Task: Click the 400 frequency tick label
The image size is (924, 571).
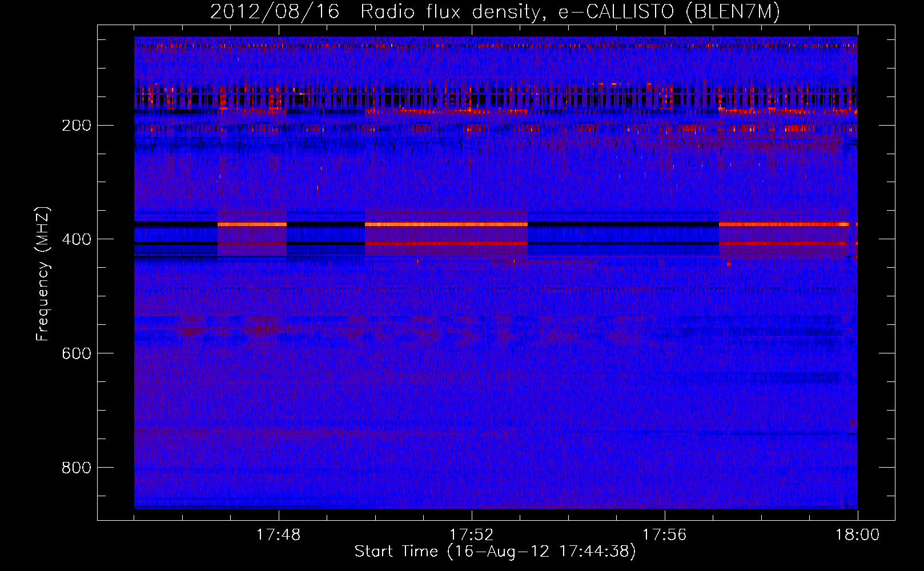Action: pos(77,240)
